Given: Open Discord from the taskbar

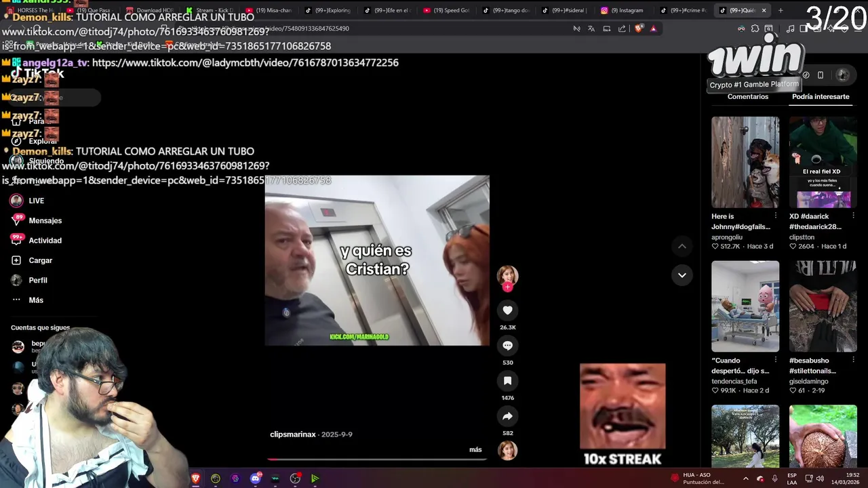Looking at the screenshot, I should 256,479.
